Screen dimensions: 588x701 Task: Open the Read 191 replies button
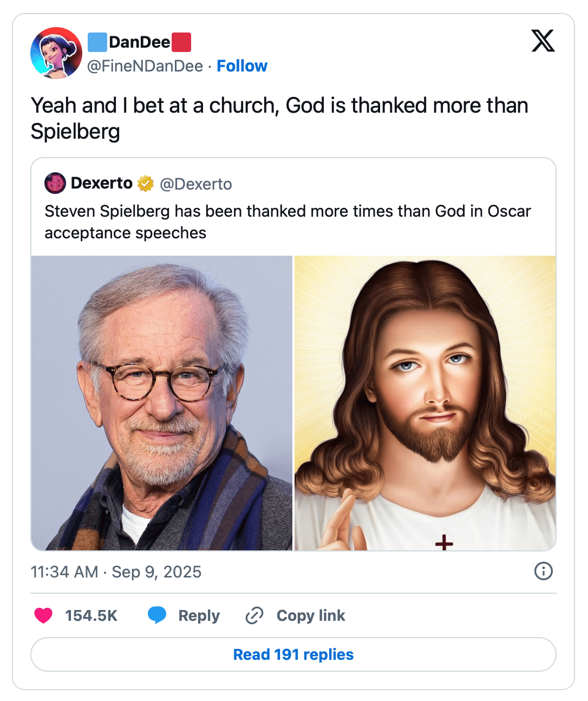pyautogui.click(x=293, y=654)
